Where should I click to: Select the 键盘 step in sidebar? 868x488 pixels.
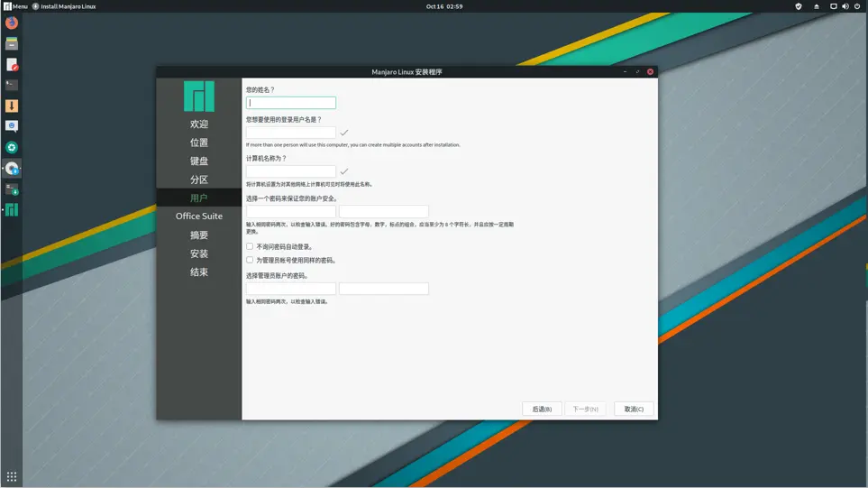pos(198,161)
